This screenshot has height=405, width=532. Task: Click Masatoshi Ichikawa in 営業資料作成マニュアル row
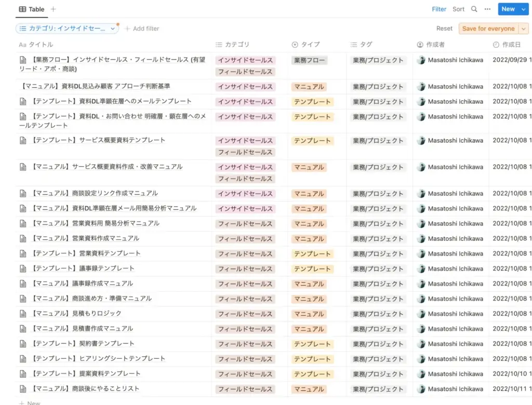(x=455, y=238)
